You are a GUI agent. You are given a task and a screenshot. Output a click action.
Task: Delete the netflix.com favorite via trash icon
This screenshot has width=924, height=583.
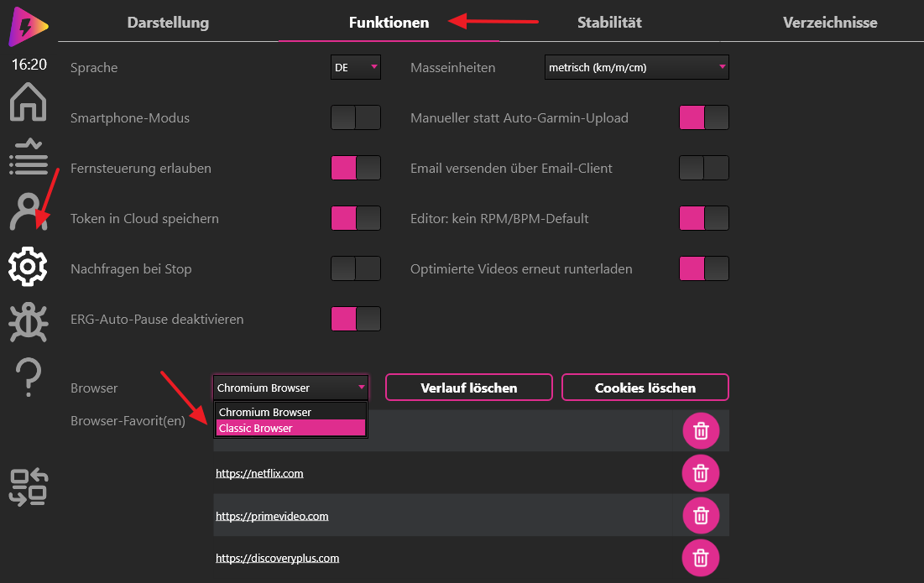701,474
